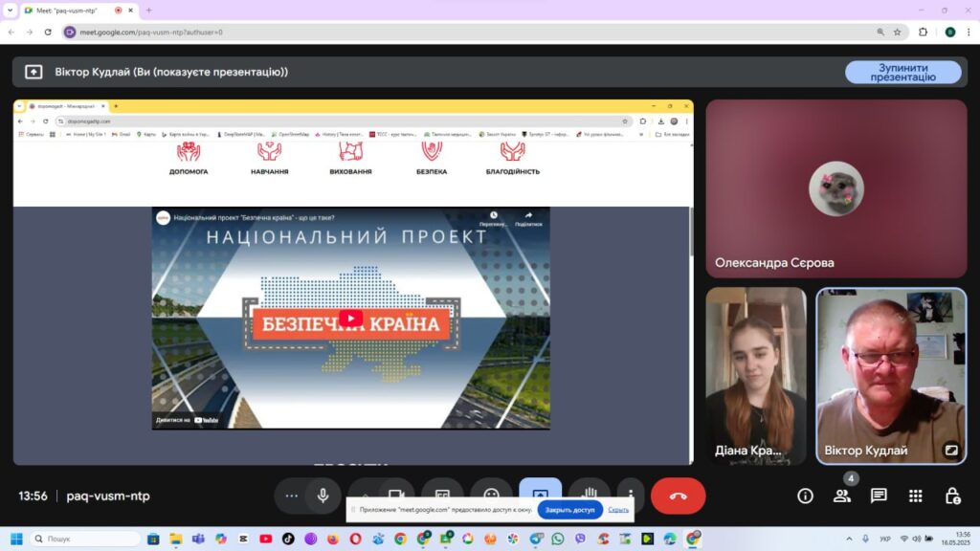
Task: Open Opera from the taskbar
Action: pos(356,539)
